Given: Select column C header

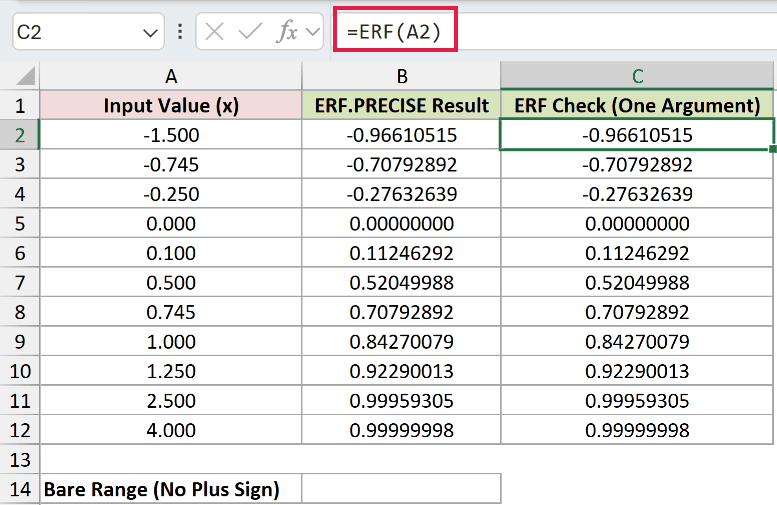Looking at the screenshot, I should [x=637, y=76].
